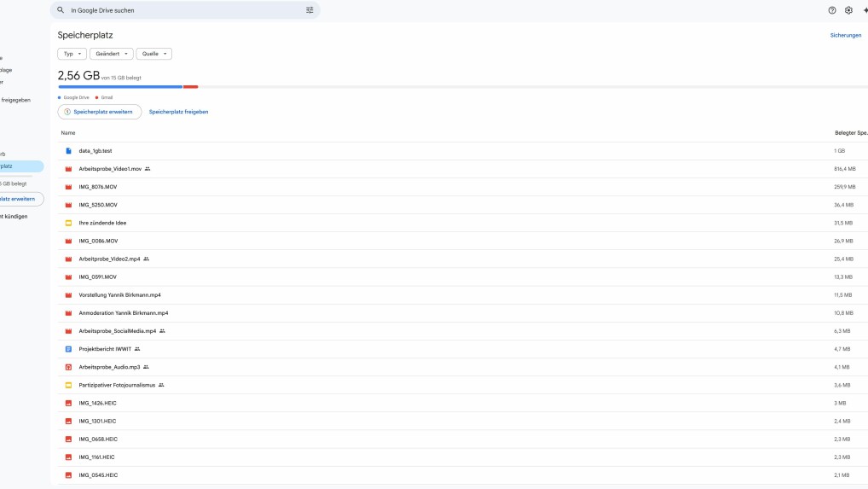Select file name Vorstellung Yannik Birkmann.mp4

119,294
